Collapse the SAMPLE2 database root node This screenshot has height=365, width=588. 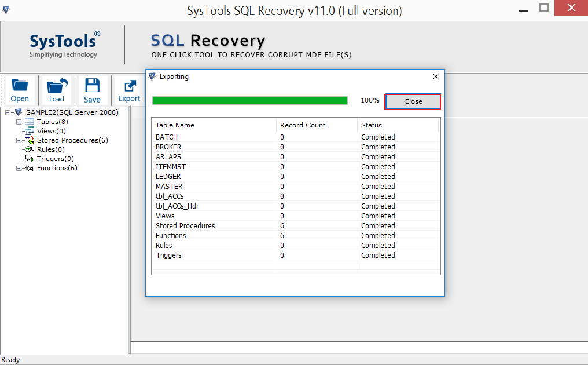(x=8, y=112)
